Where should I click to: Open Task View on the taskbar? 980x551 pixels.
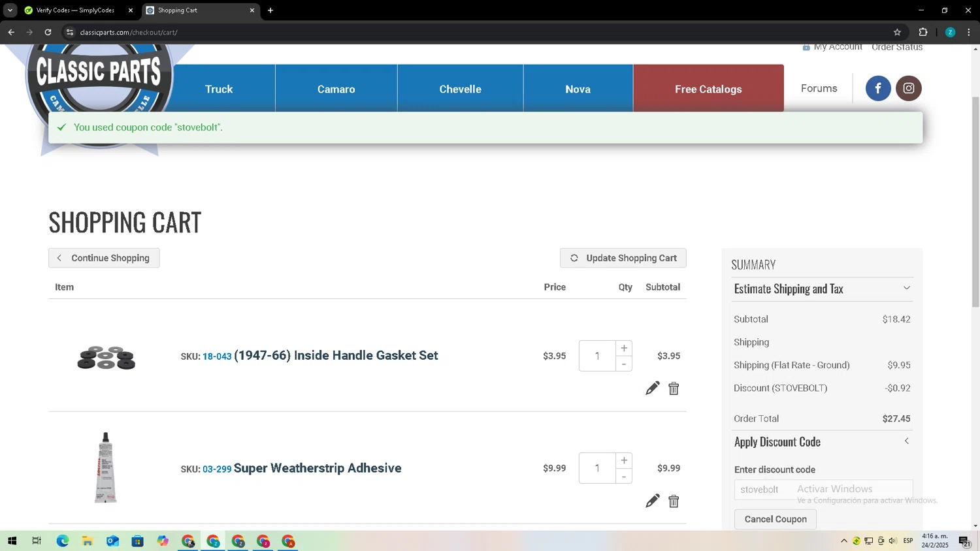click(37, 541)
